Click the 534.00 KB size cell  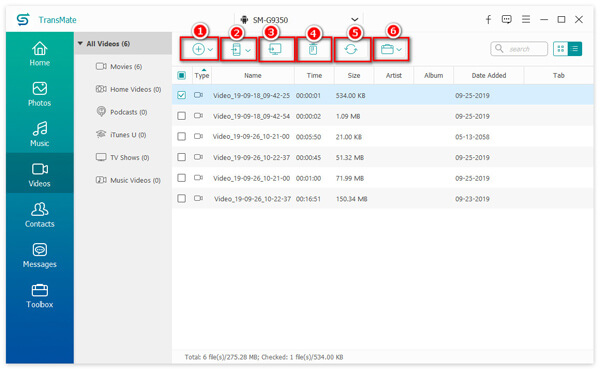351,95
